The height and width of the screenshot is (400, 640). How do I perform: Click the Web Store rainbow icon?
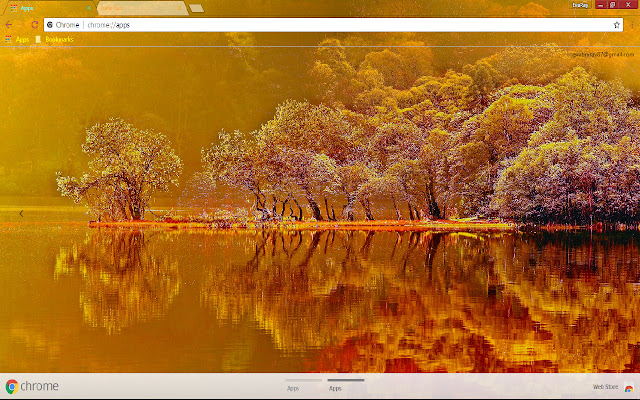click(629, 387)
